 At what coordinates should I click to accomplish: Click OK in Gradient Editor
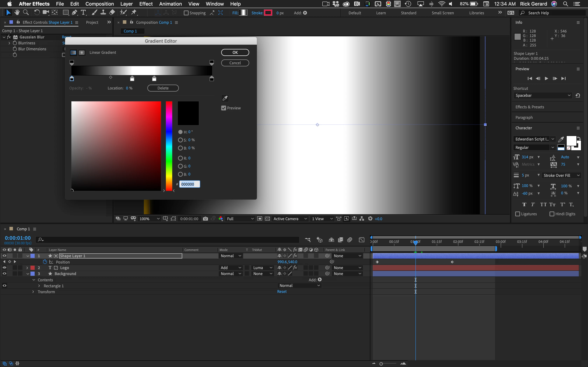click(x=235, y=52)
